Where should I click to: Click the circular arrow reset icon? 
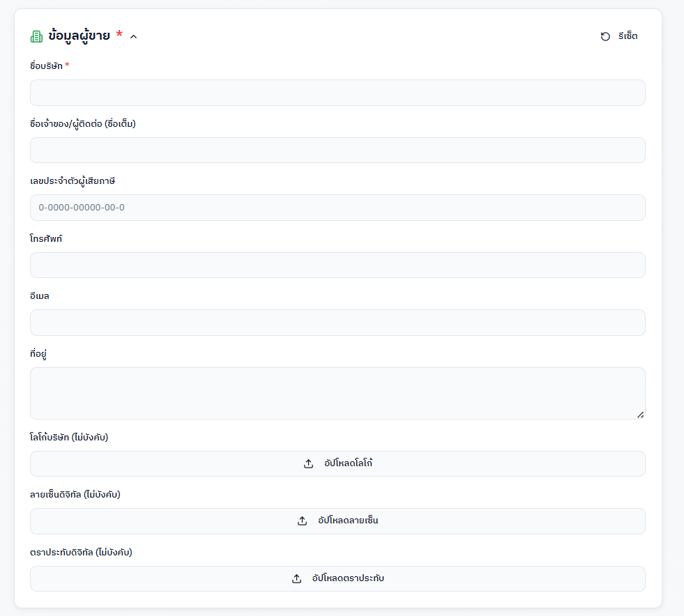605,36
